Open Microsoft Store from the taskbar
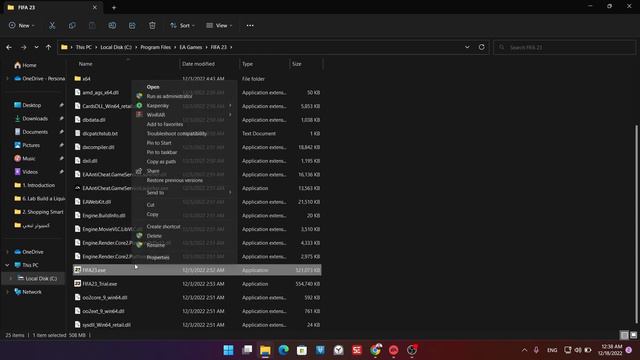The height and width of the screenshot is (360, 640). 302,350
